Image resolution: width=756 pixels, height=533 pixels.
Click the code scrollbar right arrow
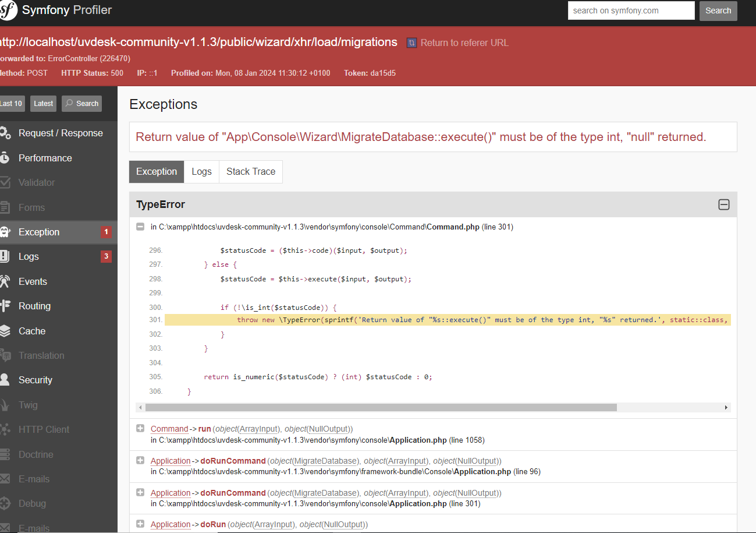pos(726,408)
